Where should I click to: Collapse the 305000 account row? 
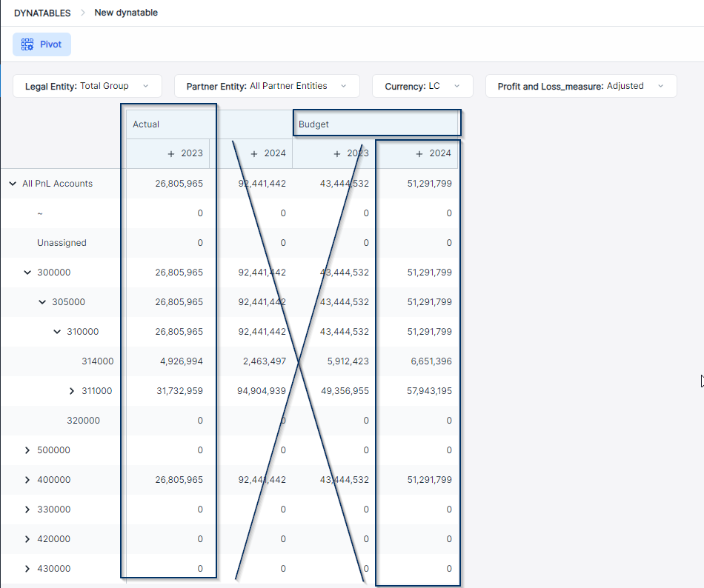pos(42,302)
